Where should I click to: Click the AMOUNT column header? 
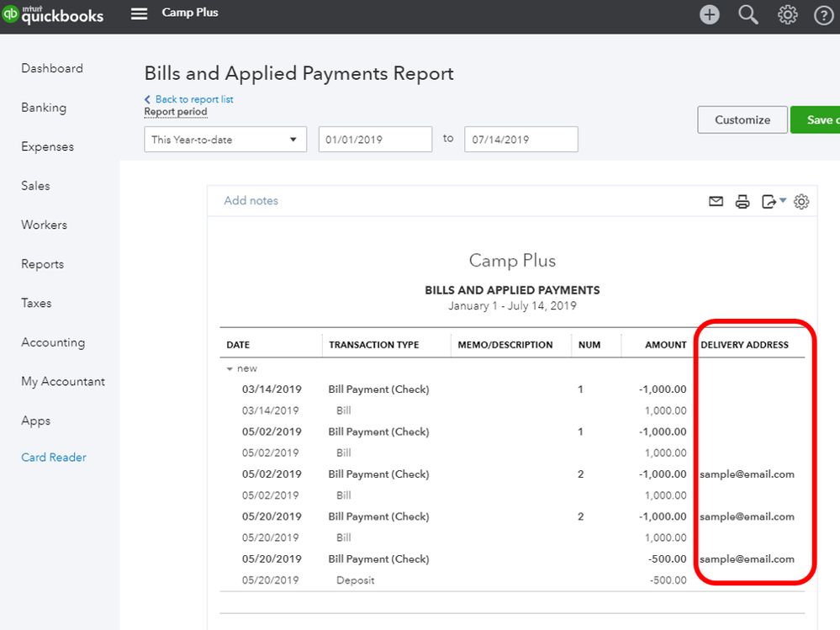point(665,345)
